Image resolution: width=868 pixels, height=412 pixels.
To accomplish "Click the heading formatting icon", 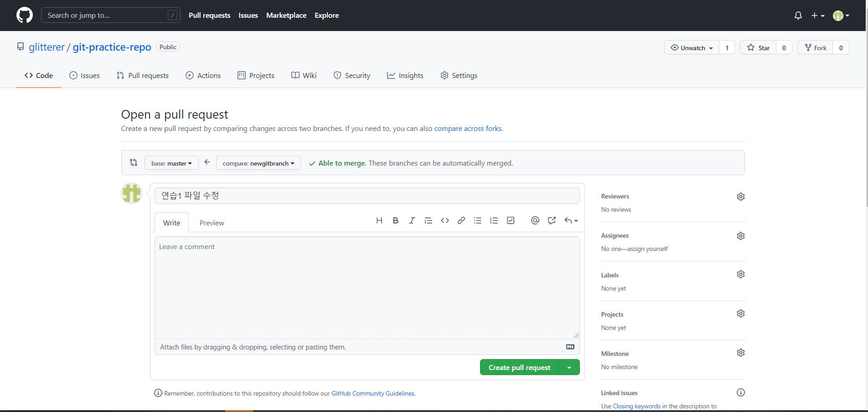I will click(x=379, y=220).
